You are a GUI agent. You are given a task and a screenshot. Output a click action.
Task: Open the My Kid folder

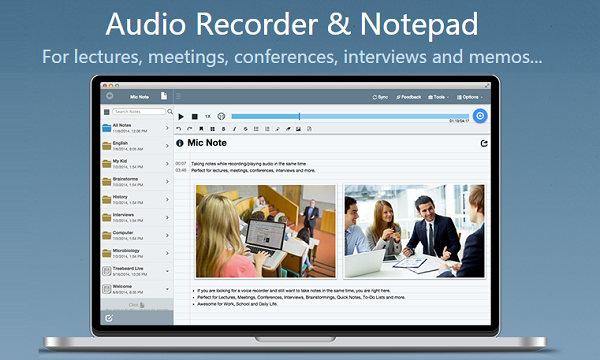137,164
